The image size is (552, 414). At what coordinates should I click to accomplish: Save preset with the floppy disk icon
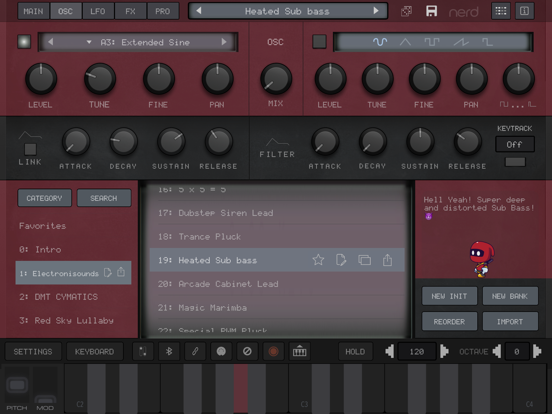tap(431, 11)
